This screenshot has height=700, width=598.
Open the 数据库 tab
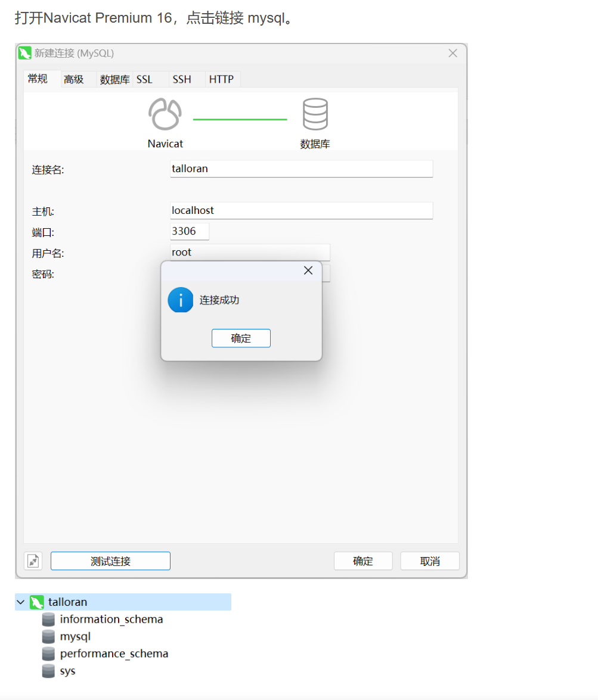point(114,79)
